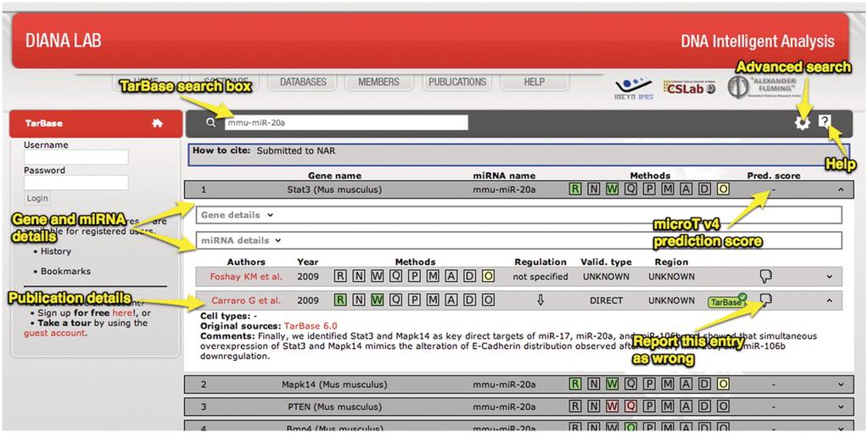The width and height of the screenshot is (868, 433).
Task: Collapse the Carraro G publication row
Action: tap(829, 300)
